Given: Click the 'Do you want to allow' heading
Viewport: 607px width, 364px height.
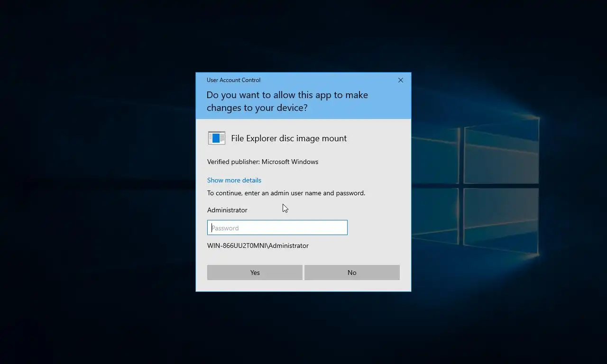Looking at the screenshot, I should click(x=287, y=101).
